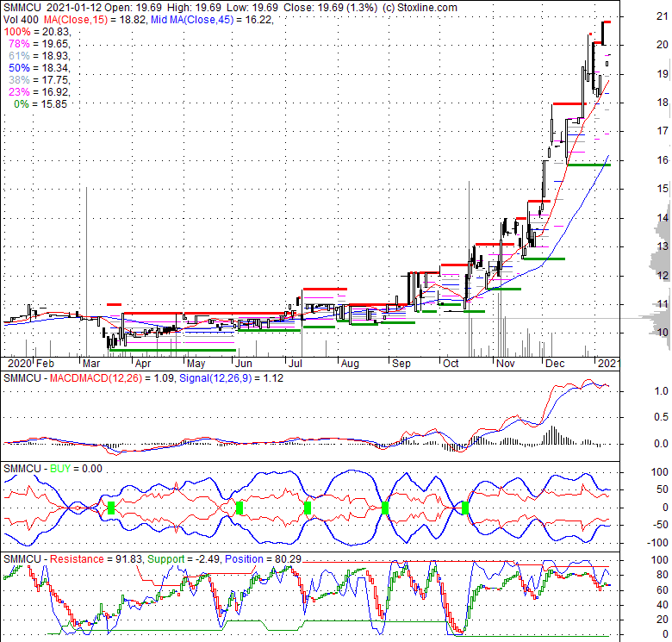The width and height of the screenshot is (672, 642).
Task: Click the 0% = 15.85 Fibonacci level
Action: tap(40, 103)
